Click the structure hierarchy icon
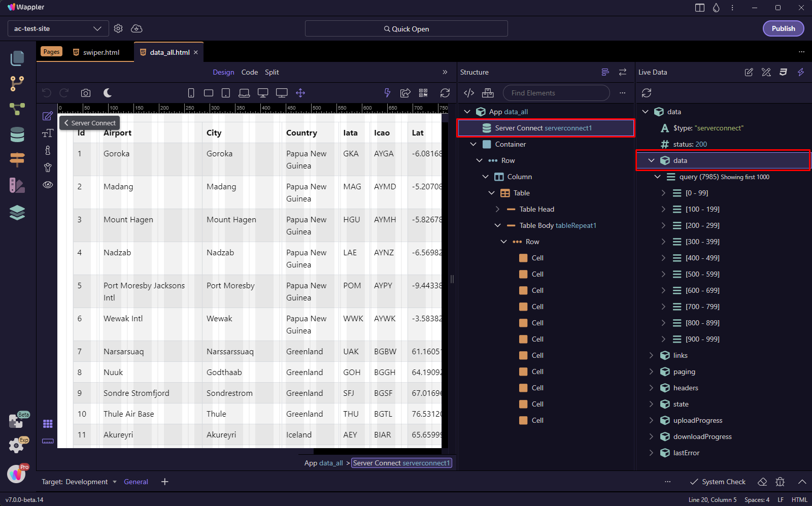The height and width of the screenshot is (506, 812). (488, 93)
